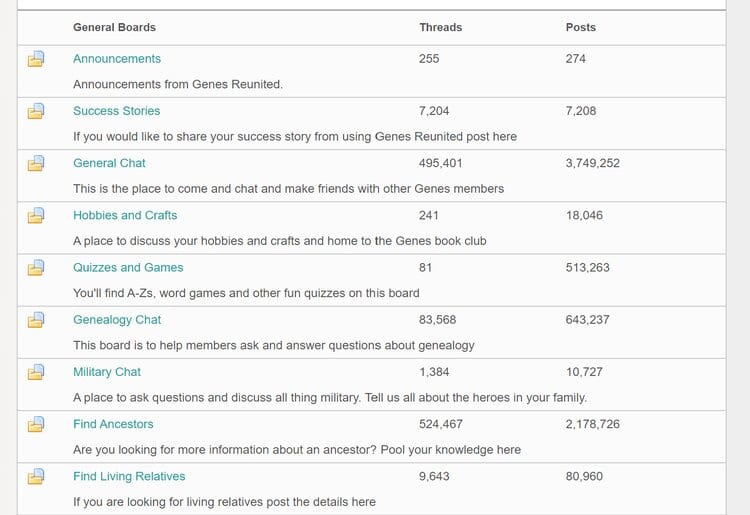This screenshot has width=750, height=515.
Task: Open the Success Stories board
Action: [117, 111]
